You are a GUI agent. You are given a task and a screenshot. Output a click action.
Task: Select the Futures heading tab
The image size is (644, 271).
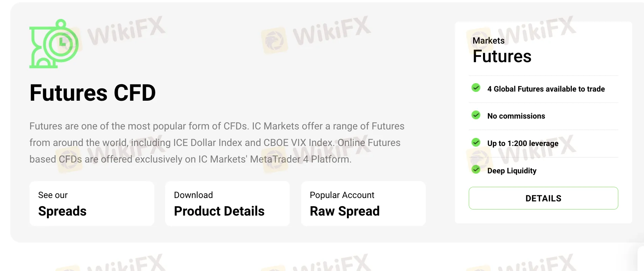(x=502, y=56)
